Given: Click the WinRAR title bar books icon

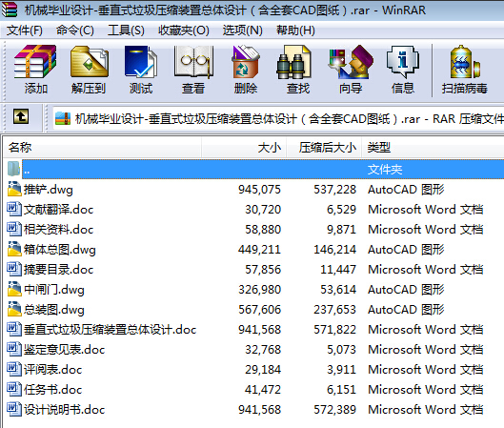Looking at the screenshot, I should (10, 9).
